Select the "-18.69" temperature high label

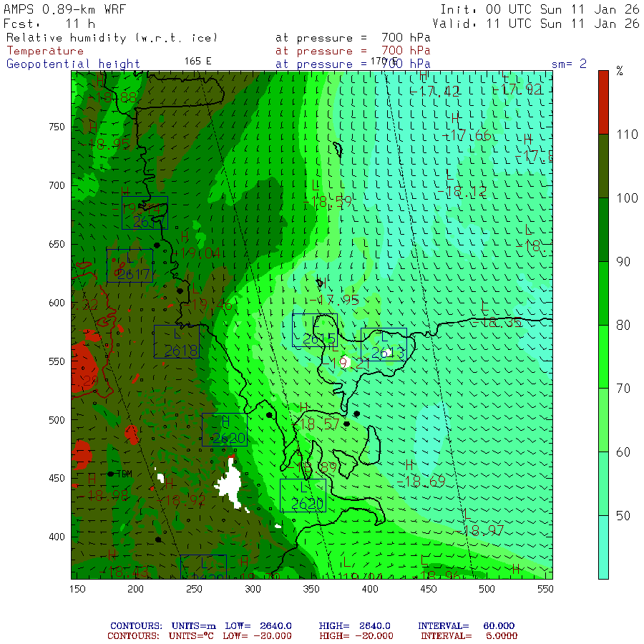pyautogui.click(x=421, y=482)
